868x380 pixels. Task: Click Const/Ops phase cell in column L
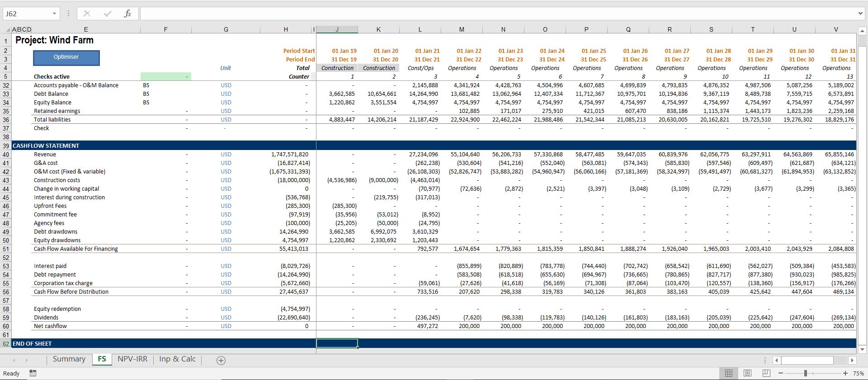(x=420, y=68)
